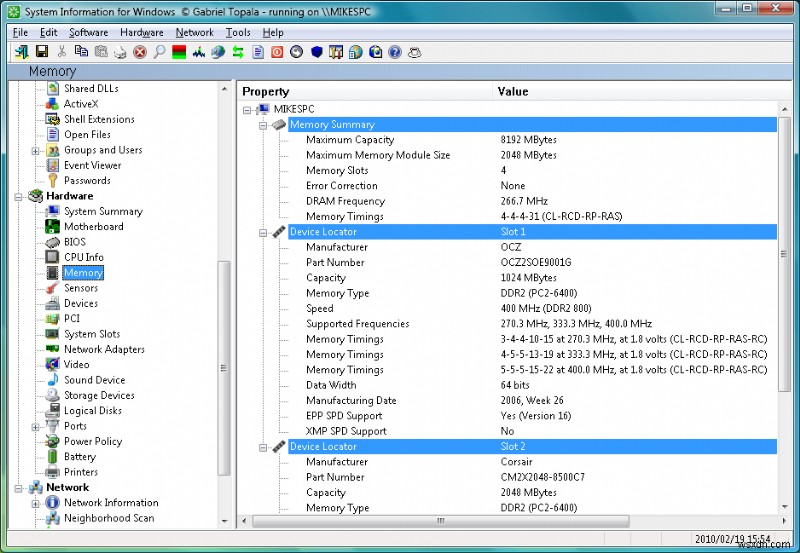Collapse the Memory Summary section

[x=264, y=125]
